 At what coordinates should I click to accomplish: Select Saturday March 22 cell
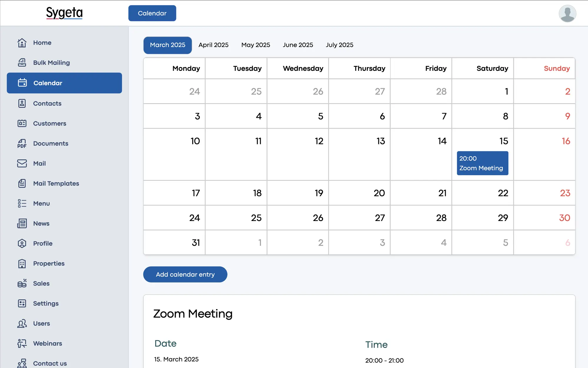pos(483,193)
